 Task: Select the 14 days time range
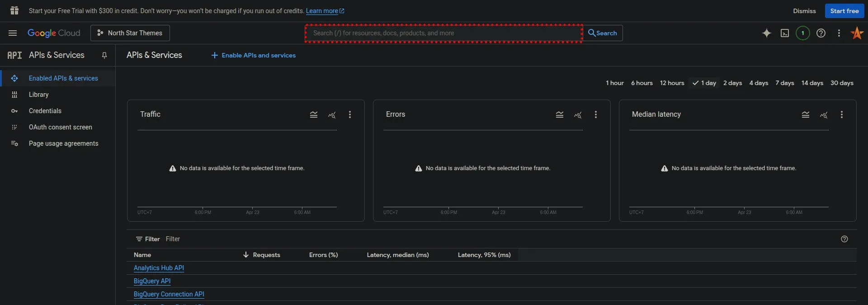click(x=812, y=83)
